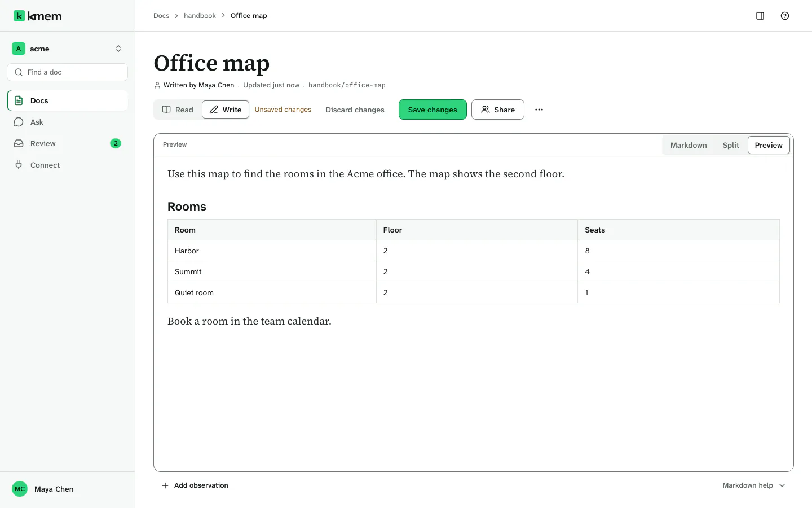Go to Docs breadcrumb
The image size is (812, 508).
click(161, 16)
